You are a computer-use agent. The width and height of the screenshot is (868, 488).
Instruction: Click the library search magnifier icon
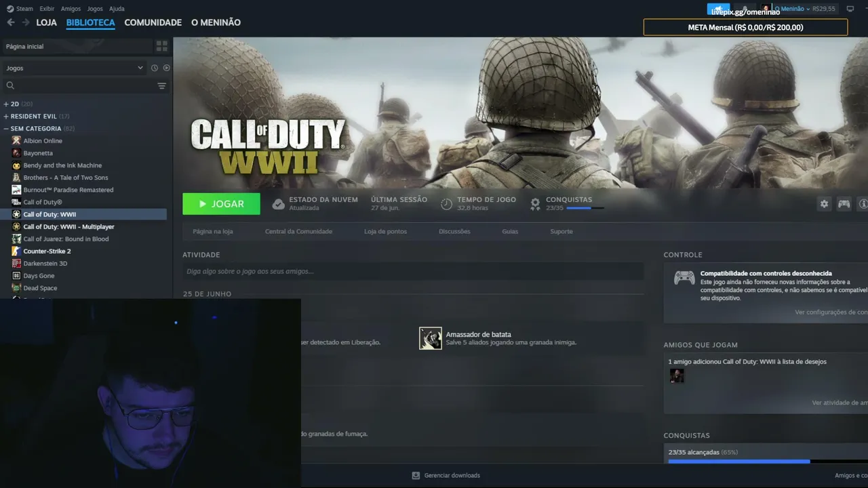10,85
